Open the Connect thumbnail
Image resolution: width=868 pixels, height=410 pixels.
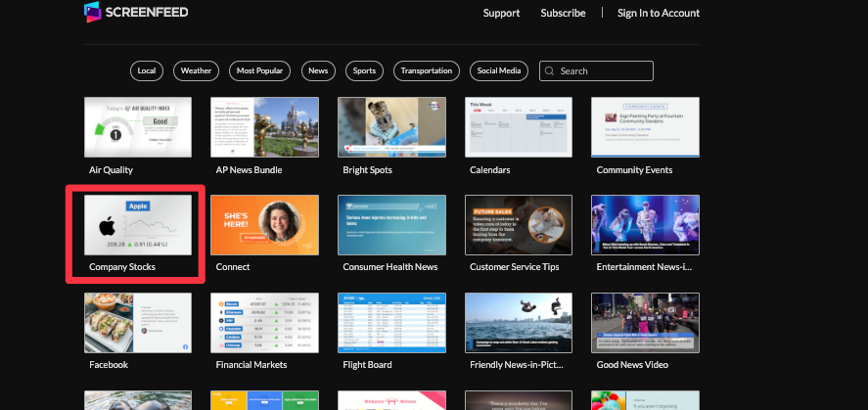tap(264, 225)
